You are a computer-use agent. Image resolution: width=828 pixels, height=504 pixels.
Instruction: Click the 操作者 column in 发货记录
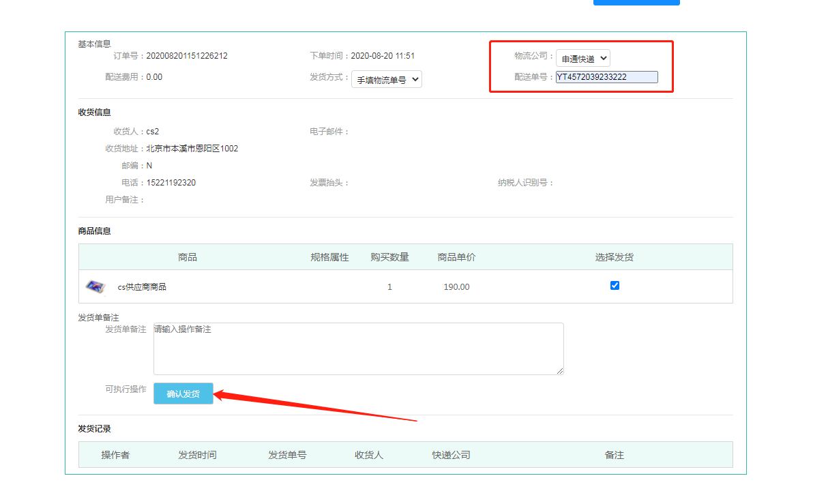click(x=115, y=455)
